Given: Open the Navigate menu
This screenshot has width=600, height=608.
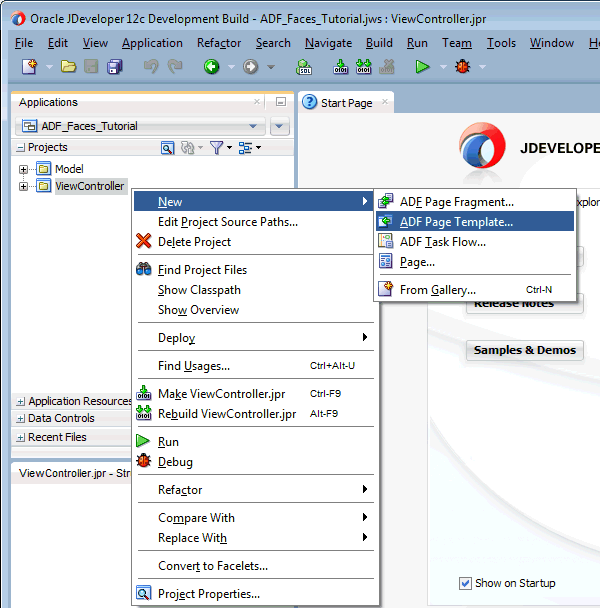Looking at the screenshot, I should [x=328, y=43].
